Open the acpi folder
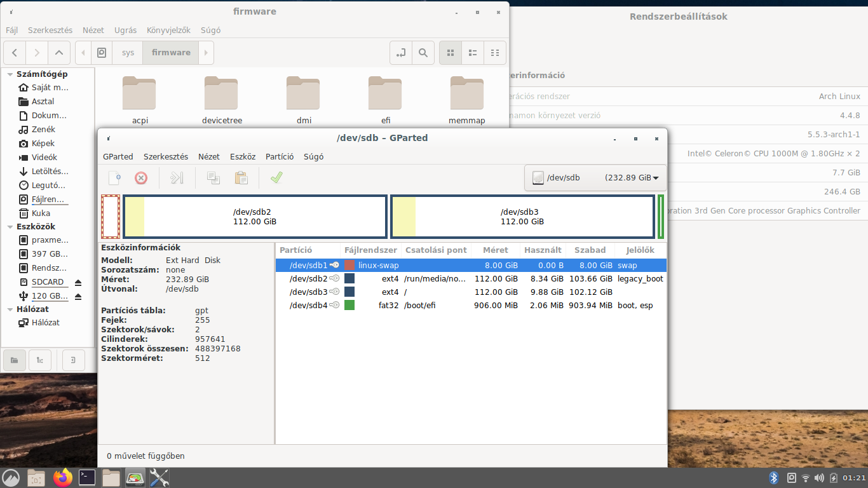 click(140, 99)
